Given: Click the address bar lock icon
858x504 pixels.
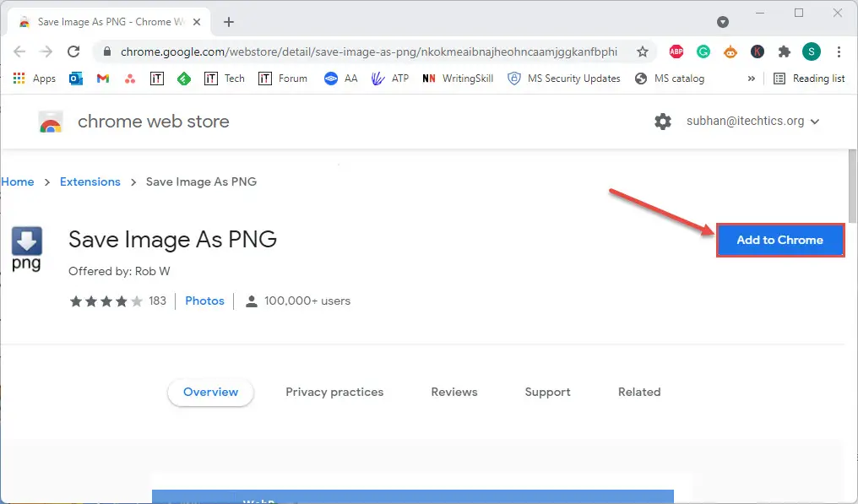Looking at the screenshot, I should pos(107,51).
